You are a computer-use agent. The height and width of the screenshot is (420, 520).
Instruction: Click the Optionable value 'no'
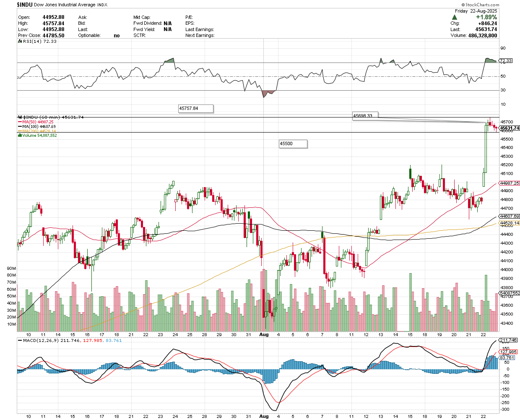117,36
